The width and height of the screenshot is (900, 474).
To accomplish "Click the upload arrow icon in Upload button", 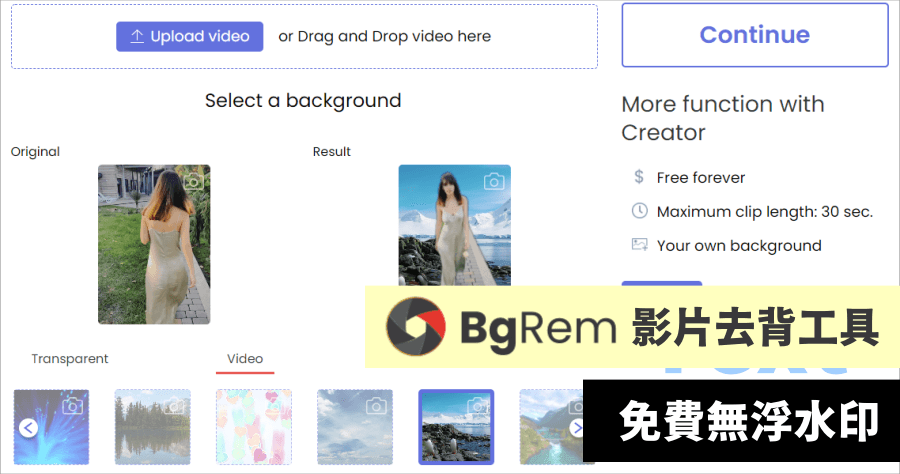I will coord(137,36).
